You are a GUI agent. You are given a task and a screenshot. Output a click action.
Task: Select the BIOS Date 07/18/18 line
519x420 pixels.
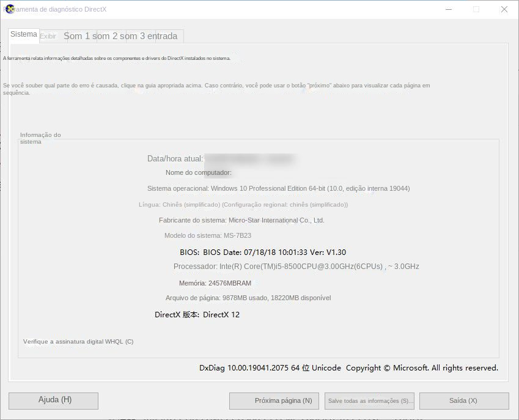coord(263,252)
